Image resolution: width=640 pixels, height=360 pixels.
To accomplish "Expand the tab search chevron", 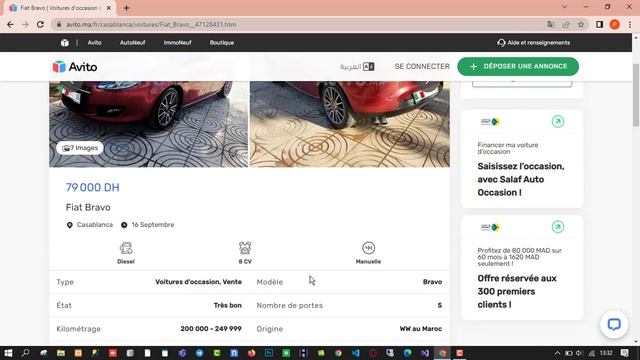I will (x=564, y=7).
